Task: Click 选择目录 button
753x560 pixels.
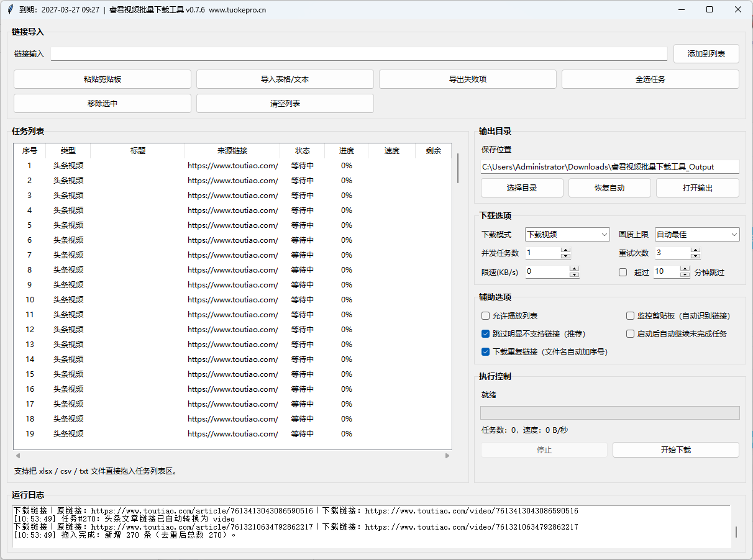Action: pyautogui.click(x=522, y=188)
